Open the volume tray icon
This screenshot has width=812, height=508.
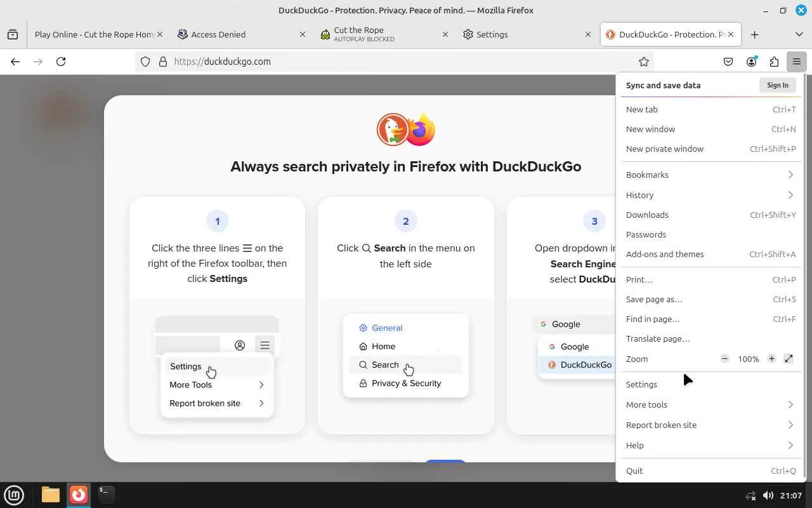pos(768,495)
